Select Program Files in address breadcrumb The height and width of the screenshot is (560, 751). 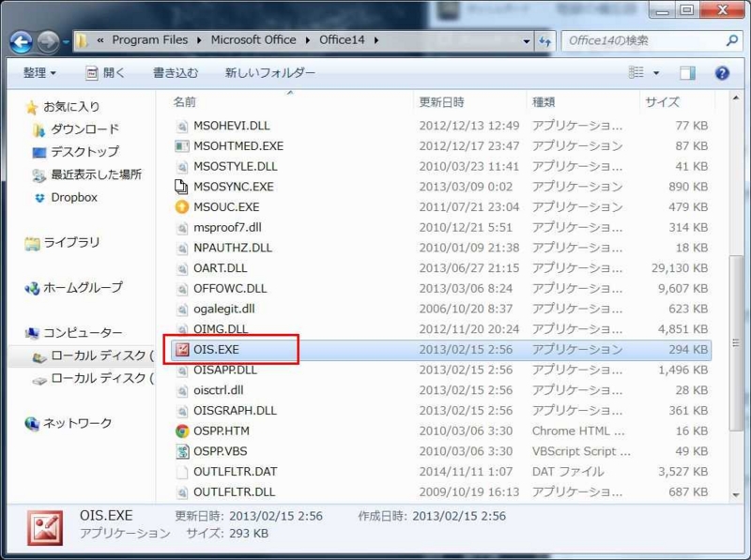[149, 40]
